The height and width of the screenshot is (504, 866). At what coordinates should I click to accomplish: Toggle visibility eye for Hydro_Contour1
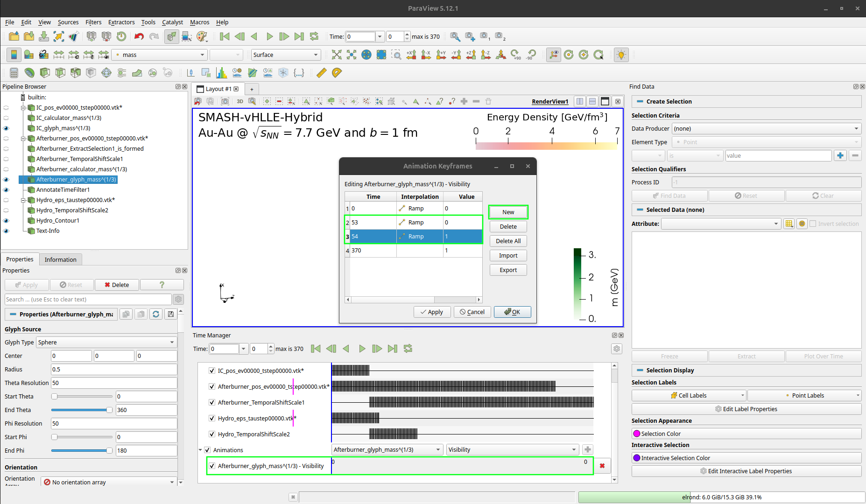point(6,221)
